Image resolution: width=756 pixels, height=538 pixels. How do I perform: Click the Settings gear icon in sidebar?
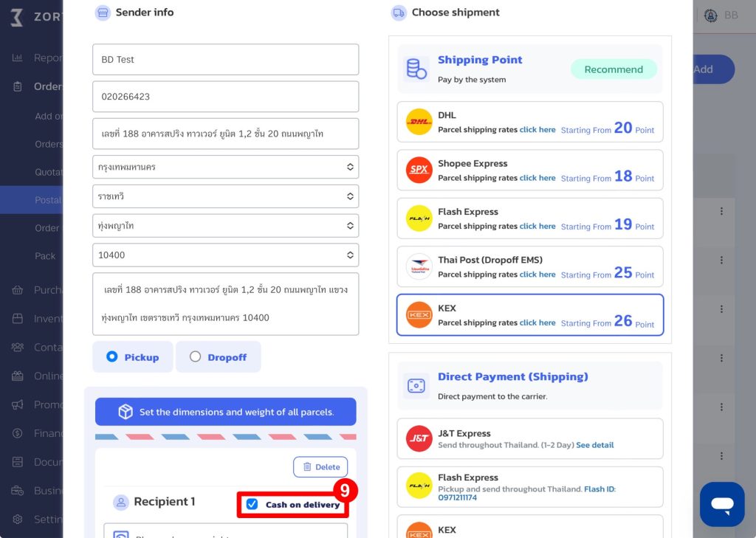tap(18, 520)
